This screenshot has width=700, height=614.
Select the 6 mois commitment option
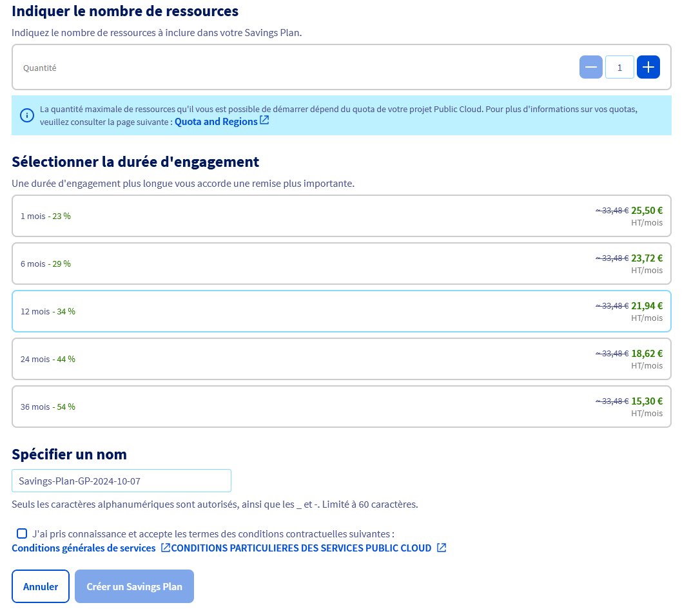pos(341,264)
